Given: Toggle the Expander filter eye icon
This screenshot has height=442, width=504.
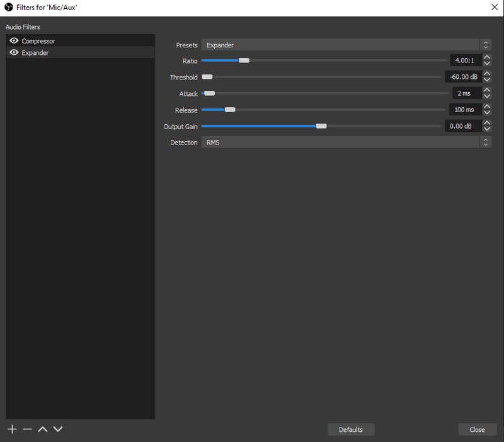Looking at the screenshot, I should point(14,52).
